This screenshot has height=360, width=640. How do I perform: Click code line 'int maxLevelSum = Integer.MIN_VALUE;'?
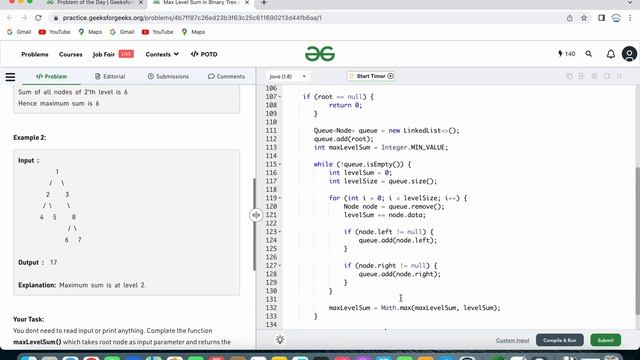pyautogui.click(x=380, y=147)
